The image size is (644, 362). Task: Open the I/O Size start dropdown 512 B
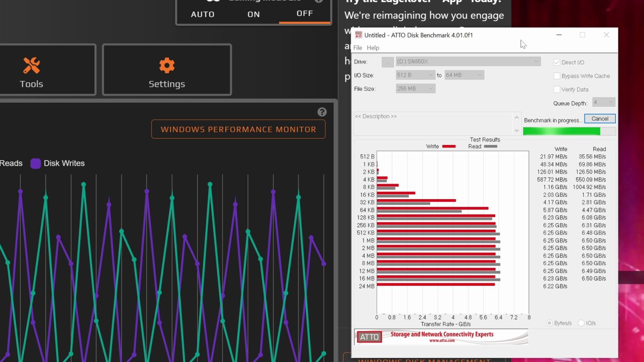pos(415,75)
